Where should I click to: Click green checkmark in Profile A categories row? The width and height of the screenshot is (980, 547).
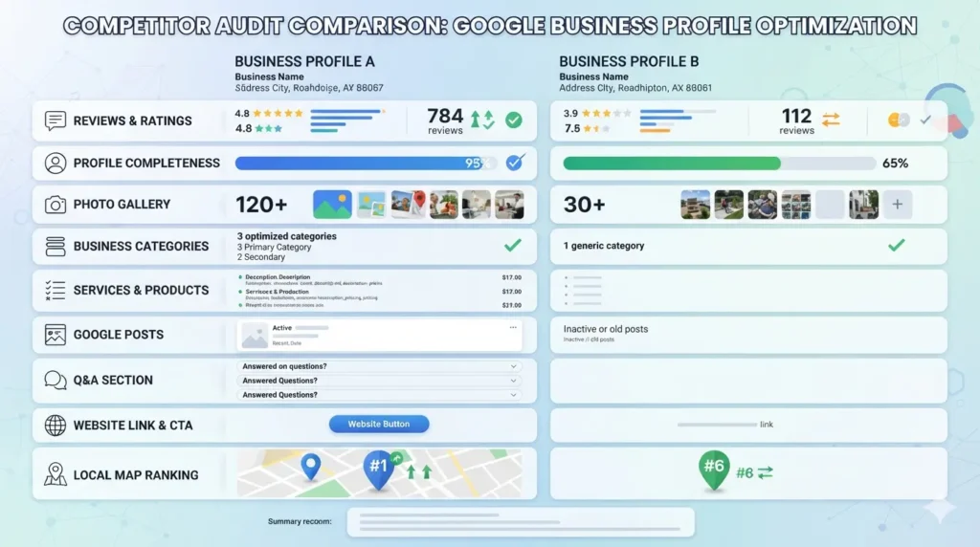coord(513,246)
